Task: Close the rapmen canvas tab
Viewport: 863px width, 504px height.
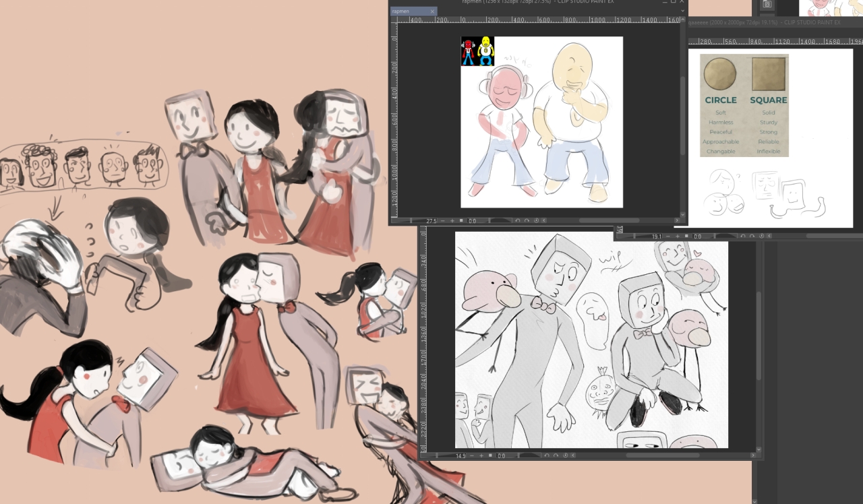Action: coord(433,11)
